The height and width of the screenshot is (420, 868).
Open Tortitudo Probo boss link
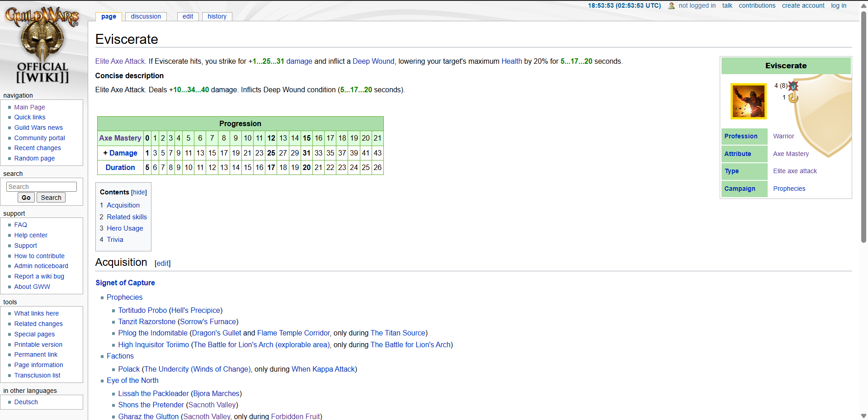142,310
